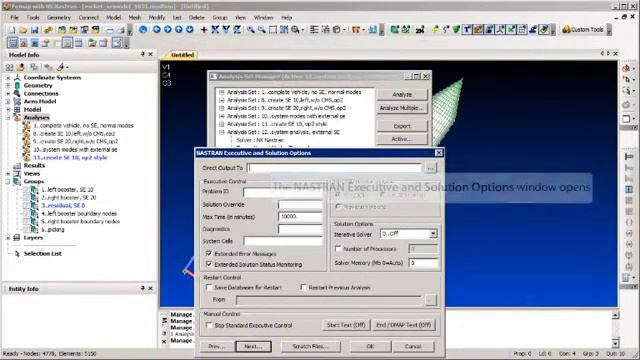Click the Scratch Files... button
Viewport: 640px width, 360px height.
pyautogui.click(x=310, y=346)
